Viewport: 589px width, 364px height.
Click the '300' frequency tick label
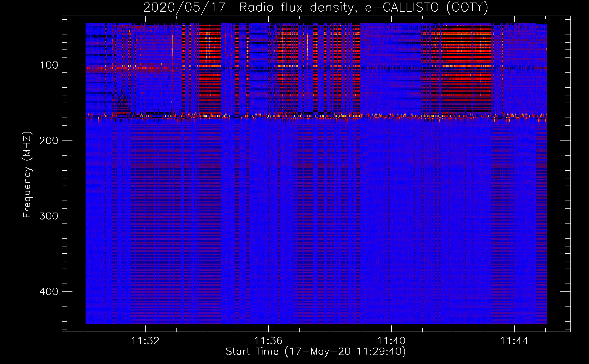[x=49, y=216]
